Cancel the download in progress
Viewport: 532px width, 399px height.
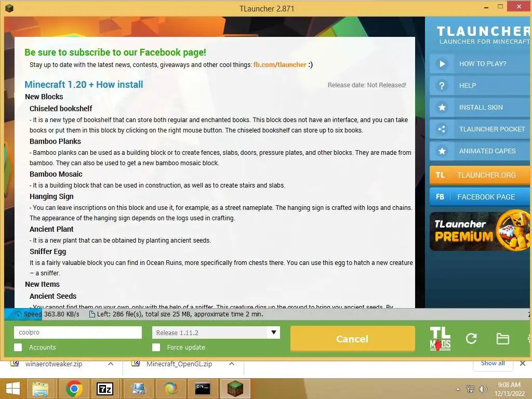pos(353,339)
